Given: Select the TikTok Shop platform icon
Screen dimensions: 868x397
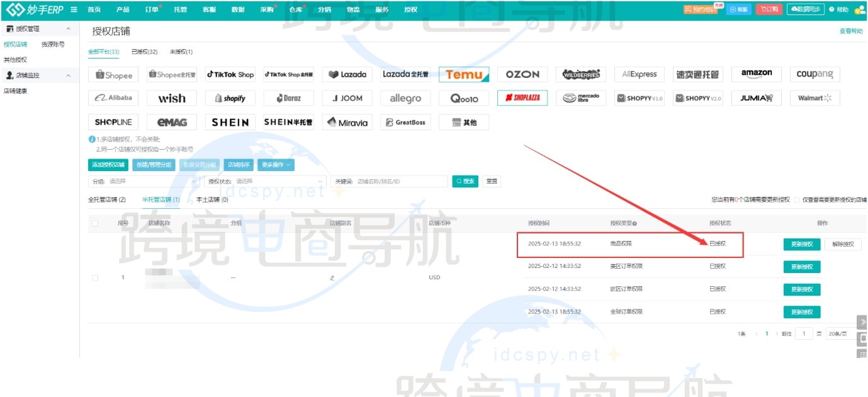Looking at the screenshot, I should (x=230, y=74).
